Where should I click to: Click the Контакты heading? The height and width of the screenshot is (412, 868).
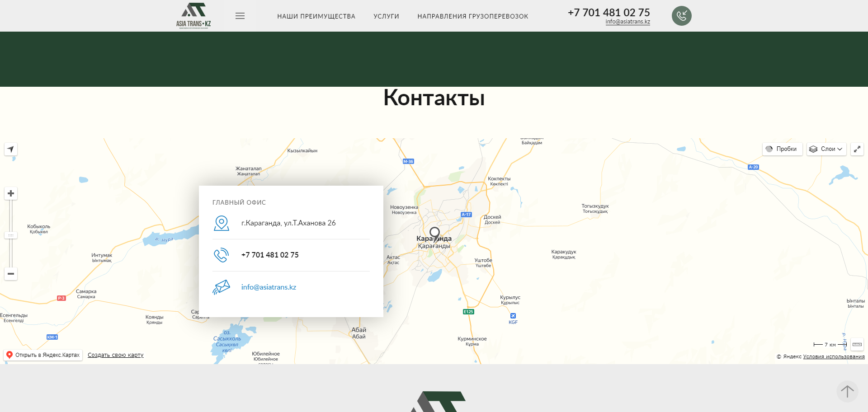434,98
